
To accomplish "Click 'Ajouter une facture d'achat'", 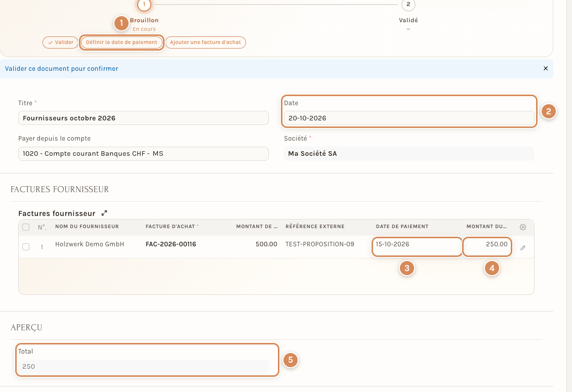I will [206, 42].
